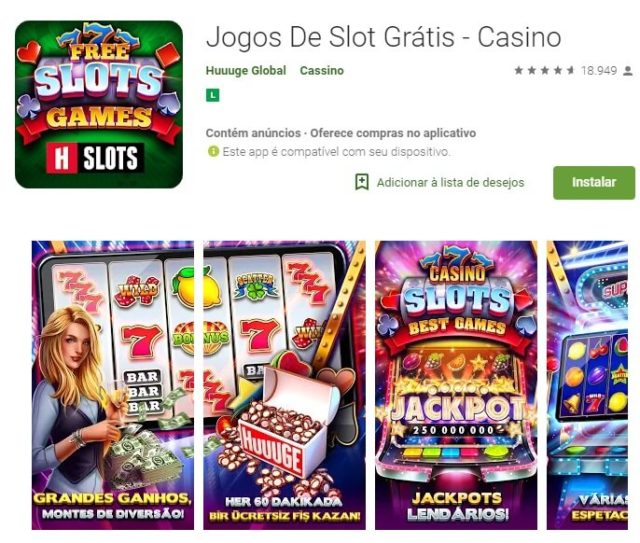
Task: Click the green L content rating badge
Action: pos(213,95)
